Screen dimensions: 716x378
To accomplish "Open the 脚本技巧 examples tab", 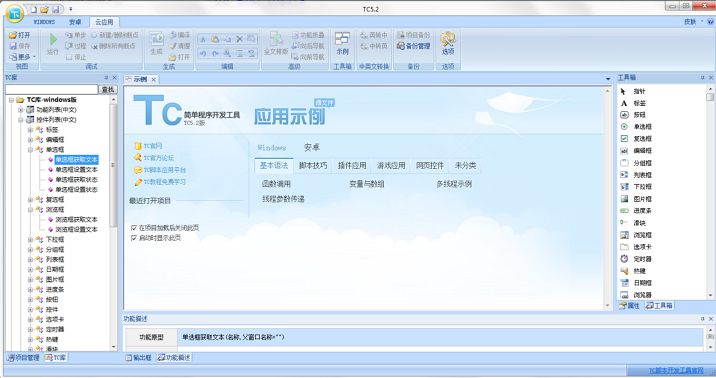I will pos(313,165).
